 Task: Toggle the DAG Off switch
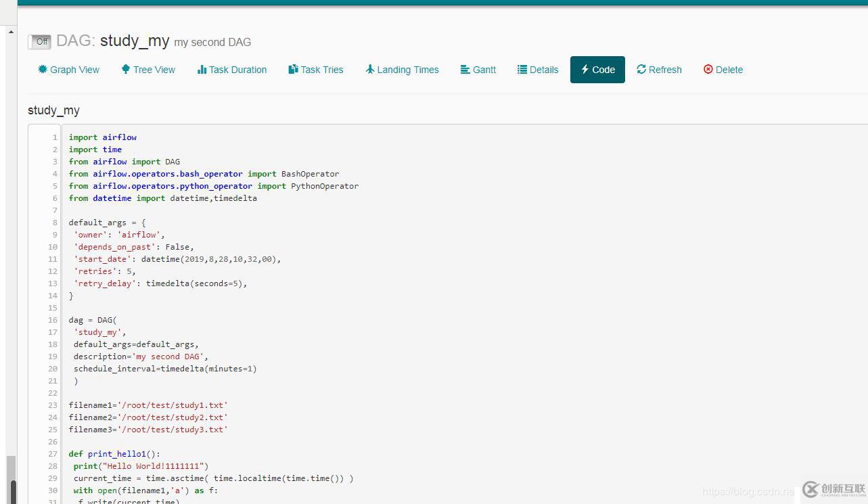tap(39, 42)
